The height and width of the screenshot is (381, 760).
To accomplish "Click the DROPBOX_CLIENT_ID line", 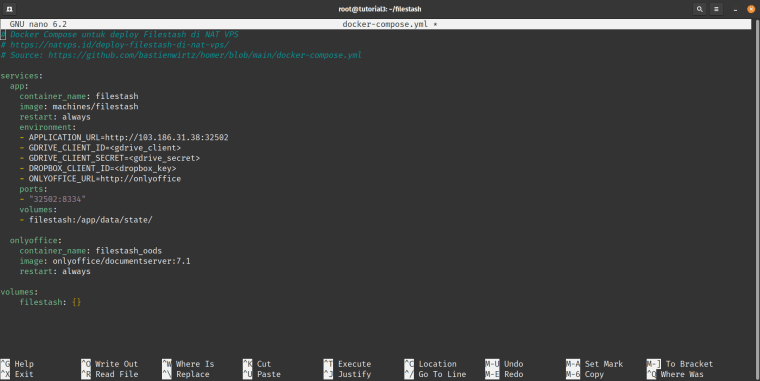I will [98, 168].
